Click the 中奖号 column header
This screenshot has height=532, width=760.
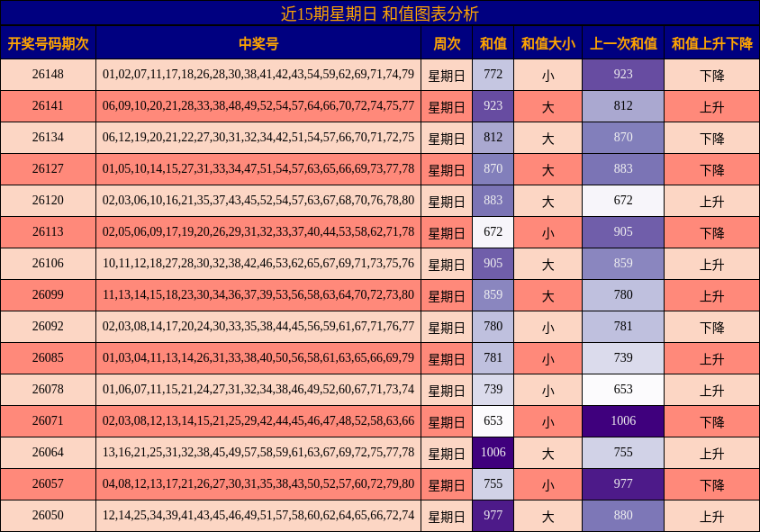click(258, 43)
